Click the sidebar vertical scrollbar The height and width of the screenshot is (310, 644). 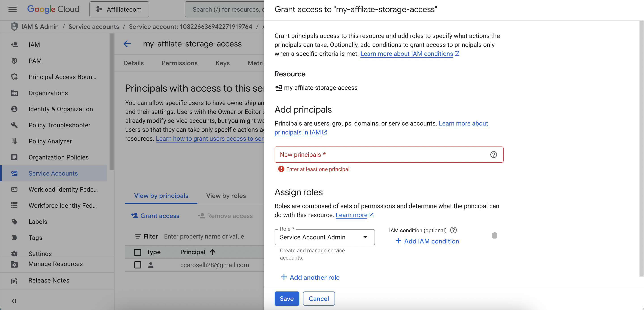click(x=112, y=102)
